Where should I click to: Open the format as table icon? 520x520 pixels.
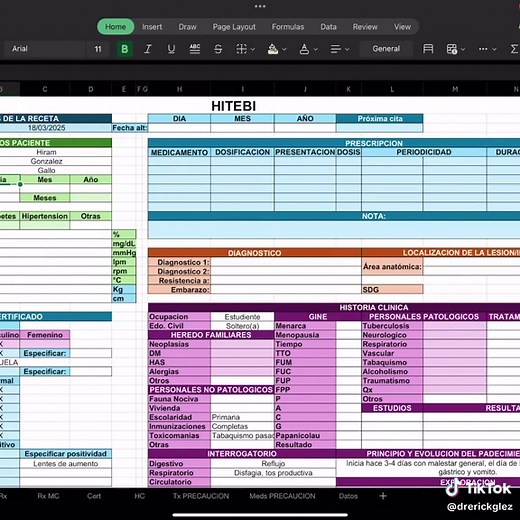pos(452,49)
